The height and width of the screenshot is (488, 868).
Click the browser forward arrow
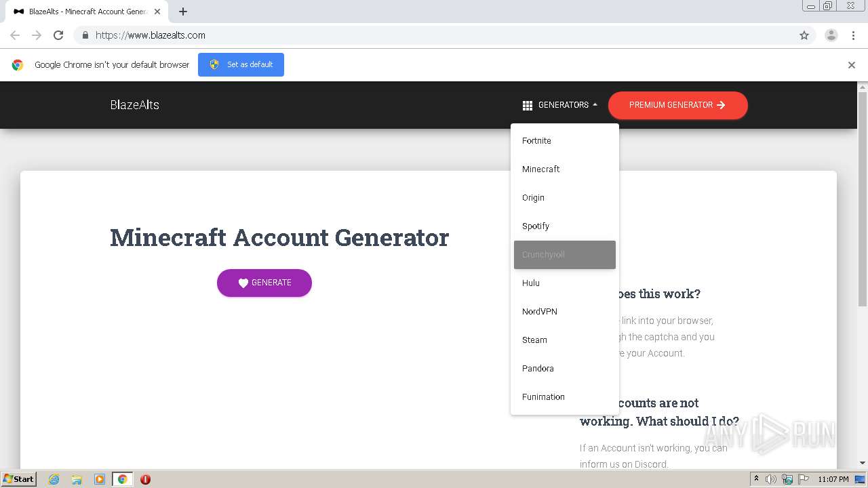click(37, 35)
